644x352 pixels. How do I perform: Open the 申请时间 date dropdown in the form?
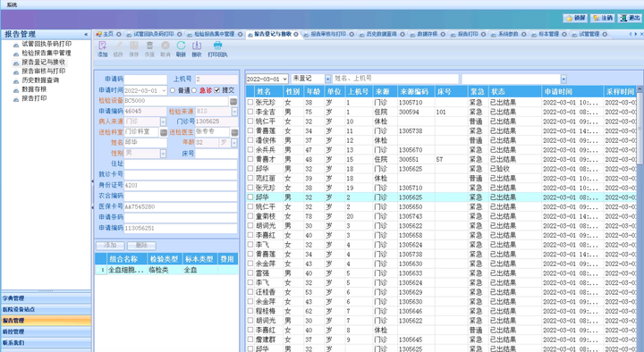pos(165,90)
